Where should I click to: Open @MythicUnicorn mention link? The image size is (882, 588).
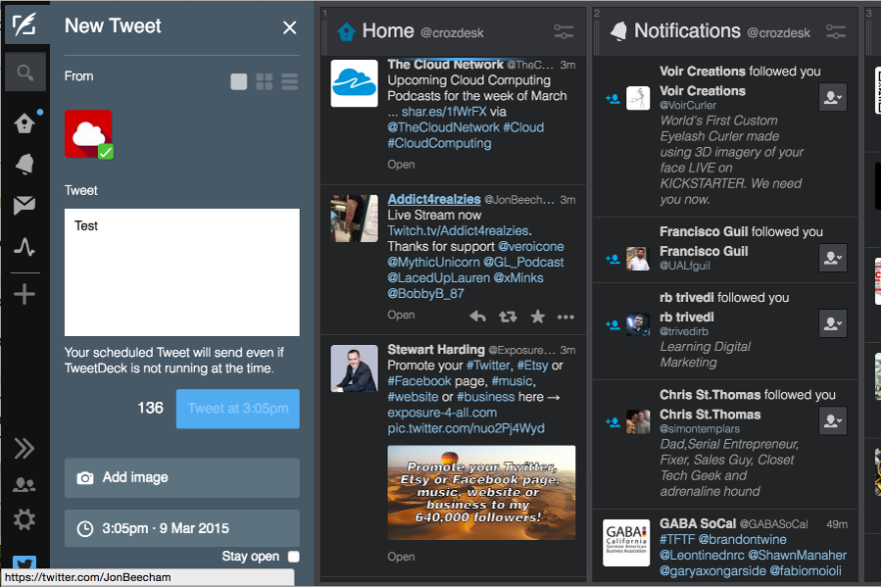pos(434,263)
